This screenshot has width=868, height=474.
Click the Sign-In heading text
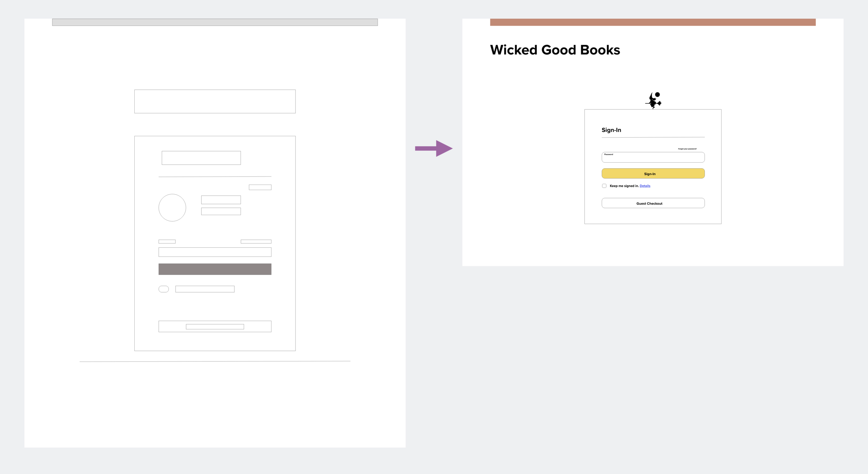(611, 130)
